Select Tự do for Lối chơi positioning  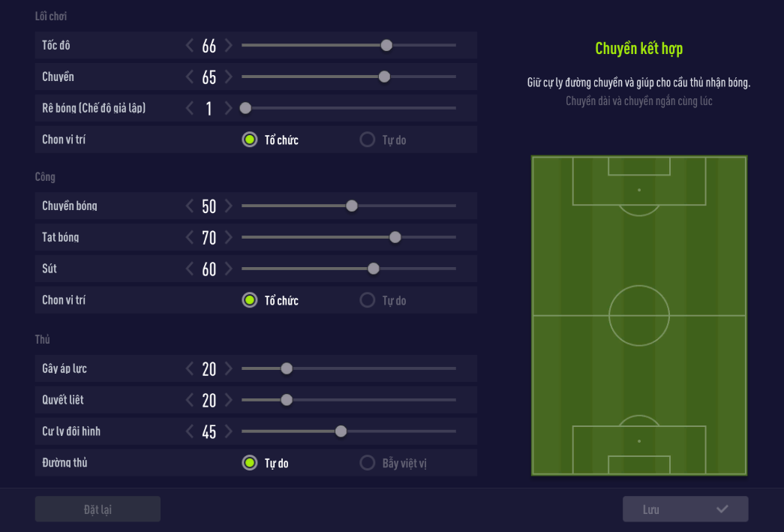tap(368, 140)
